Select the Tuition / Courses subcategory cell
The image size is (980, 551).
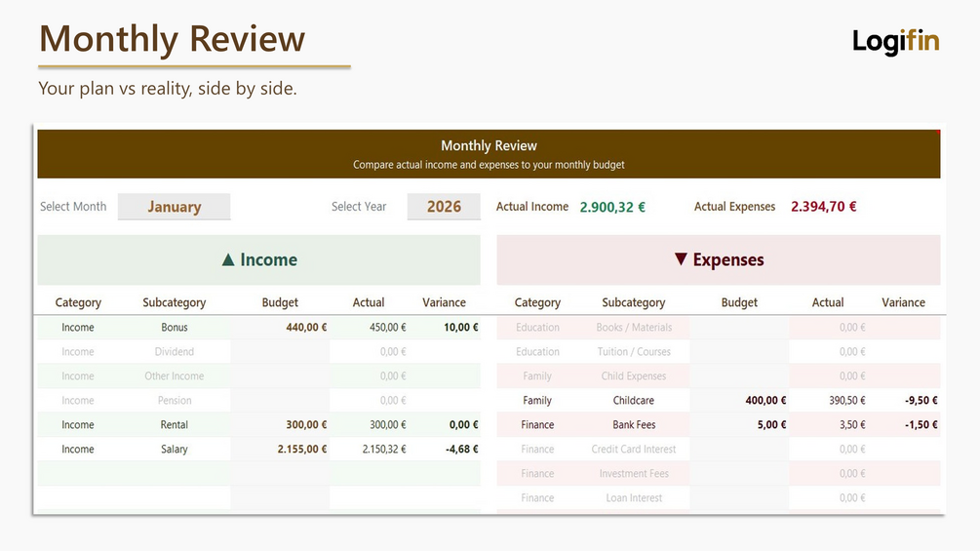[634, 352]
